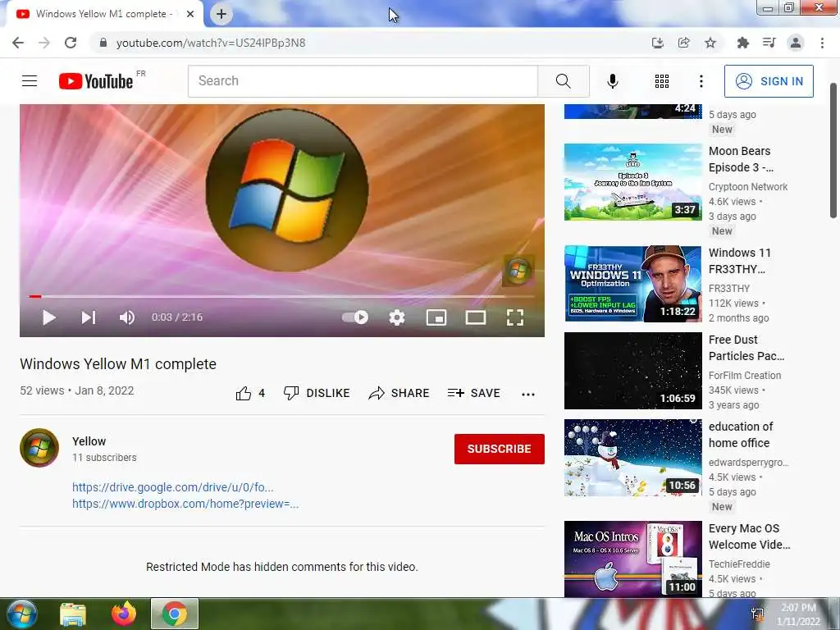The height and width of the screenshot is (630, 840).
Task: Click the video title Windows Yellow M1 complete
Action: click(118, 364)
